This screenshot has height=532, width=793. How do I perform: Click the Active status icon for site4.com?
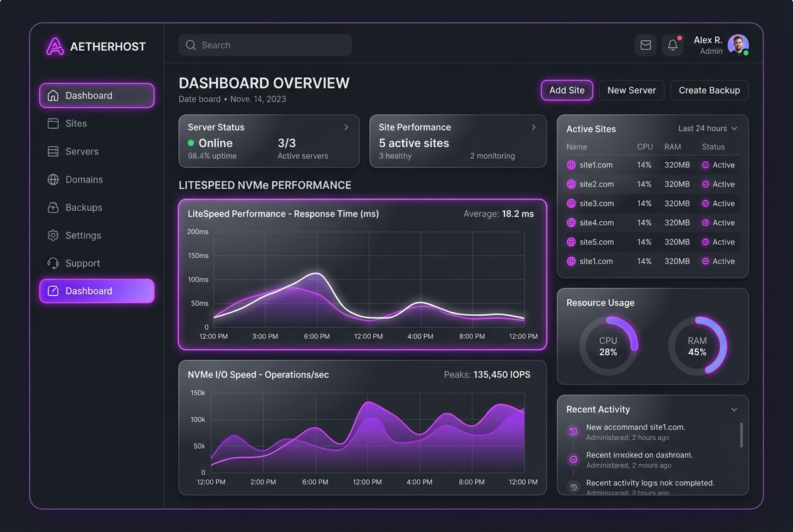(705, 223)
